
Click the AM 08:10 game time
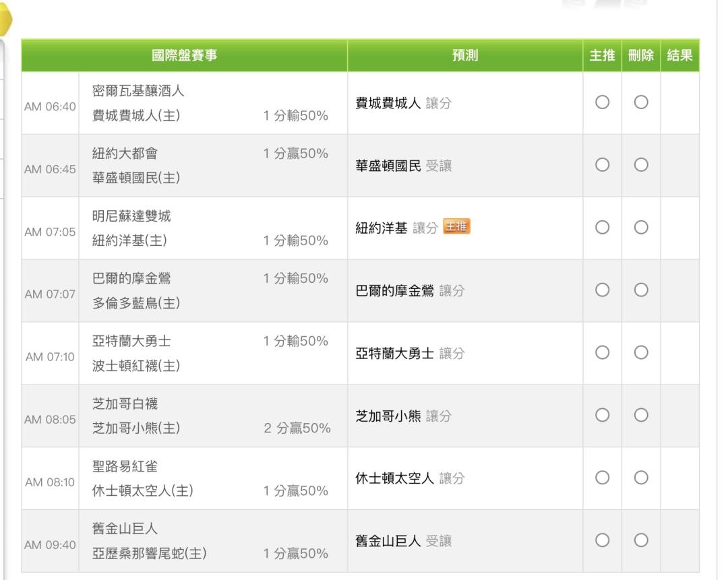coord(50,482)
